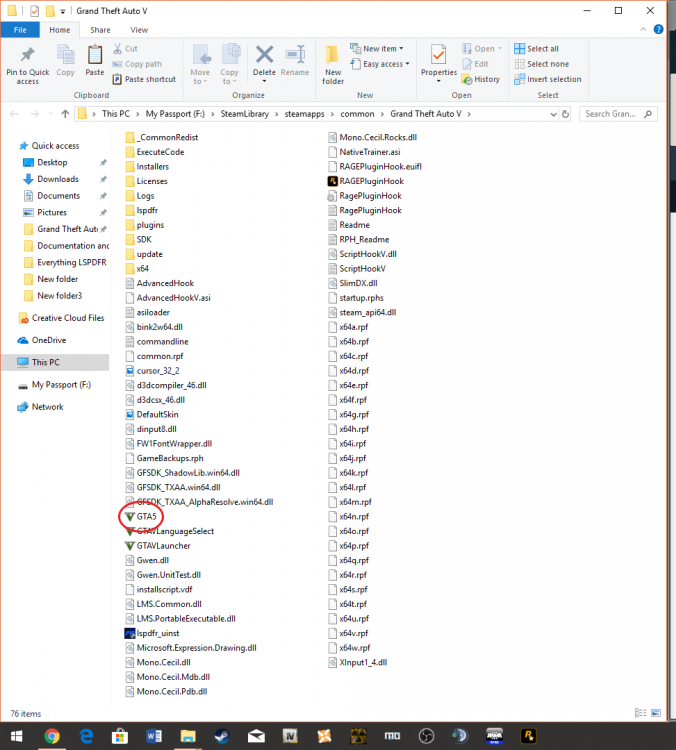Click Paste shortcut in the ribbon
Image resolution: width=676 pixels, height=750 pixels.
144,79
